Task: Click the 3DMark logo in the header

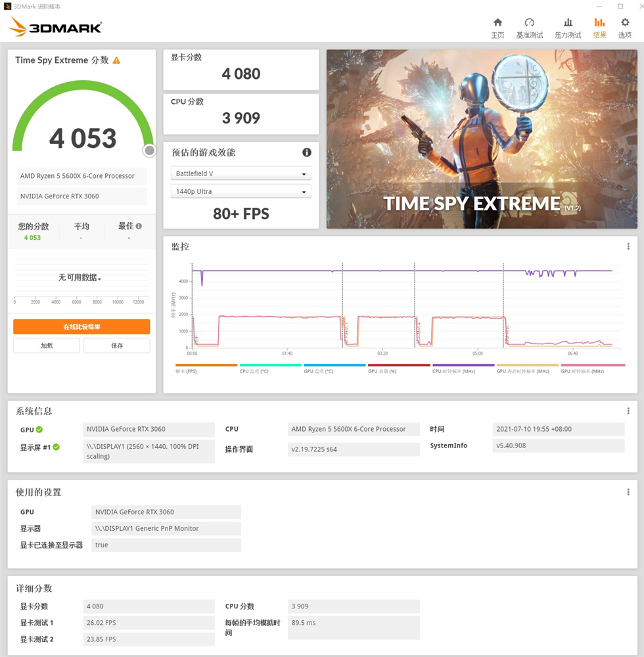Action: coord(55,27)
